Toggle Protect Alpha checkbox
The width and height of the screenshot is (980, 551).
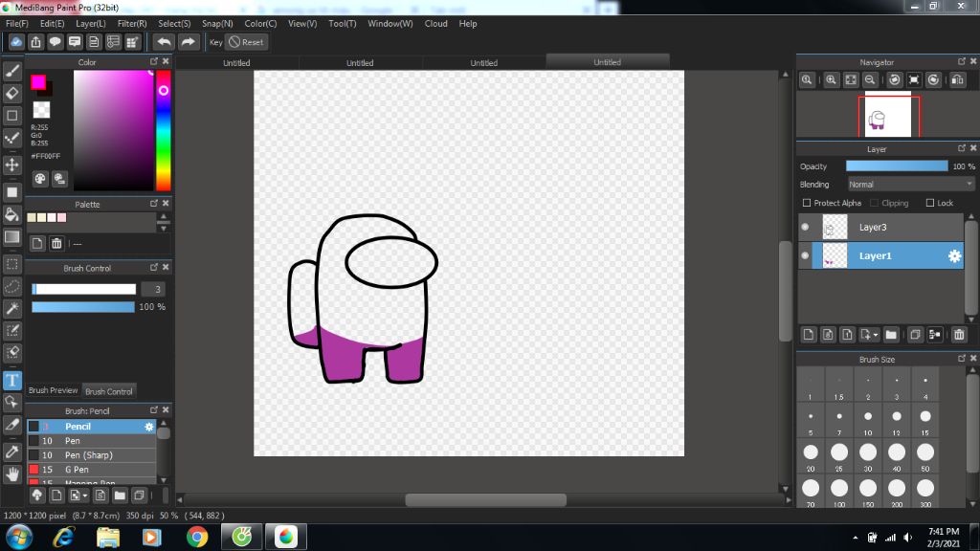click(806, 203)
